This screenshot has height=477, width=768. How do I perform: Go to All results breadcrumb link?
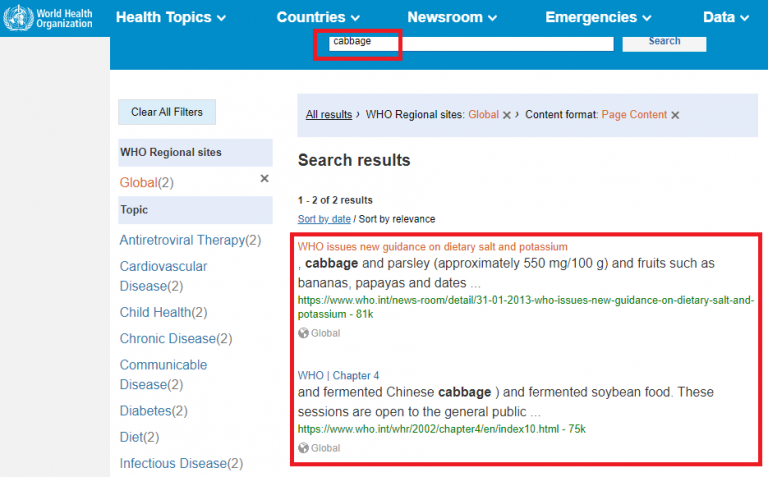pos(329,115)
